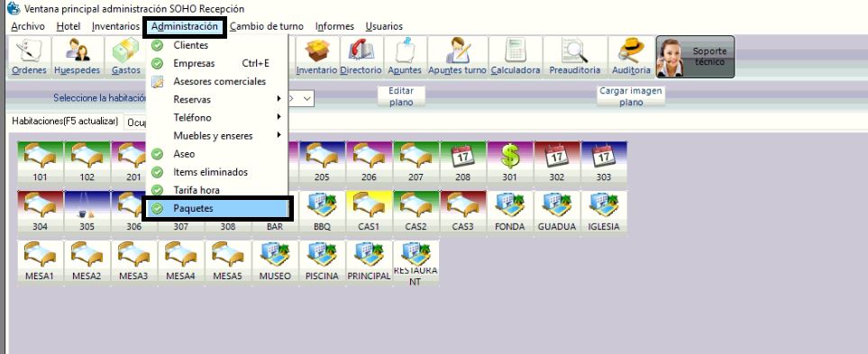Open the Archivo menu
This screenshot has width=868, height=354.
point(28,26)
